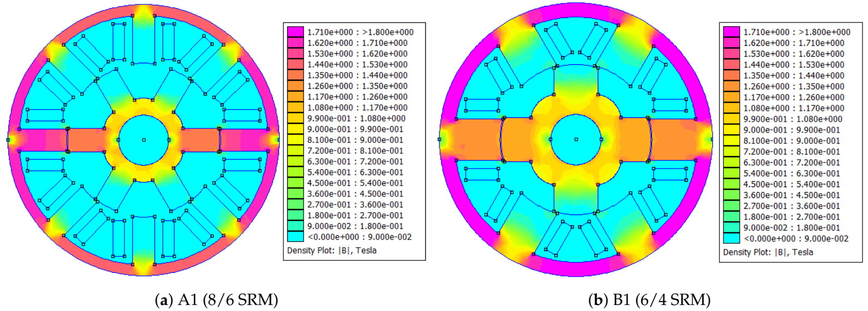Click the left legend's "Density Plot: |B|, Tesla" label
This screenshot has width=868, height=311.
pos(331,250)
